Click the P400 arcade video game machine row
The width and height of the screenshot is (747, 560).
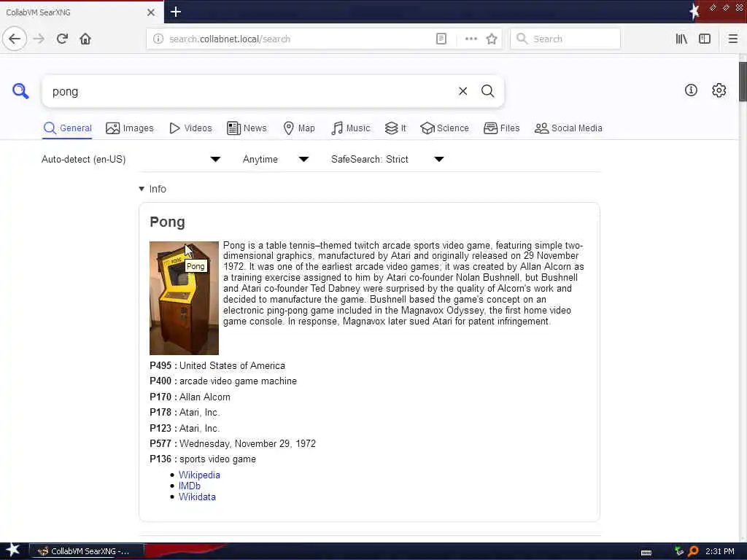223,381
